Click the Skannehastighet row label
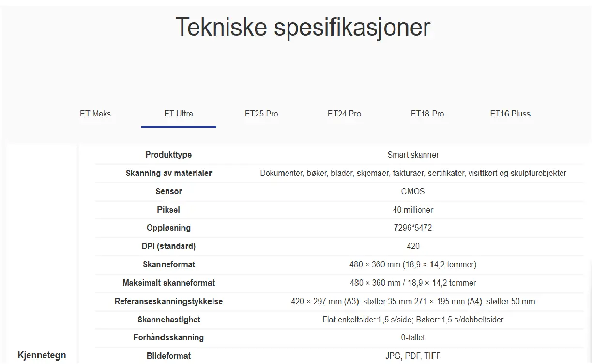Screen dimensions: 592x364 click(168, 320)
